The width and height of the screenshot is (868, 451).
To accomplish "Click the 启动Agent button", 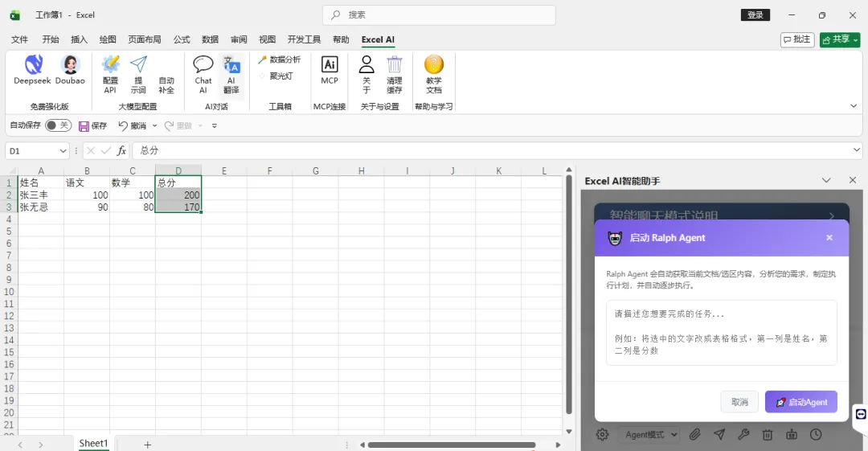I will [x=801, y=402].
